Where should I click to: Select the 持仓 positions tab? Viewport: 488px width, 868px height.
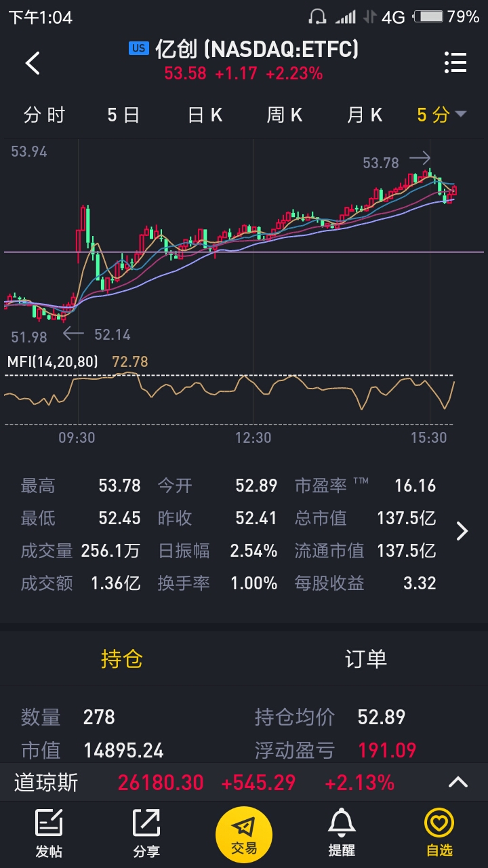122,658
